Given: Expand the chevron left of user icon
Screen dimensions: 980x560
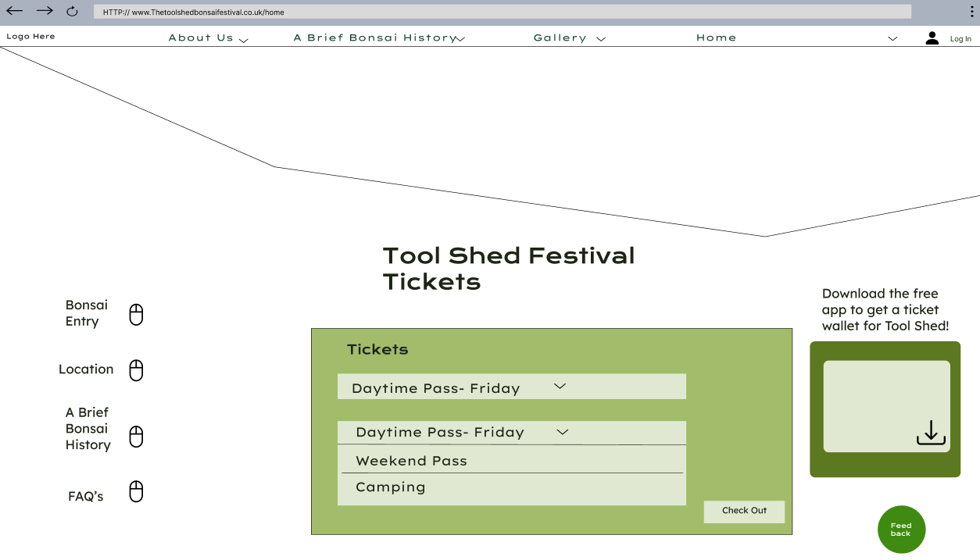Looking at the screenshot, I should point(892,39).
